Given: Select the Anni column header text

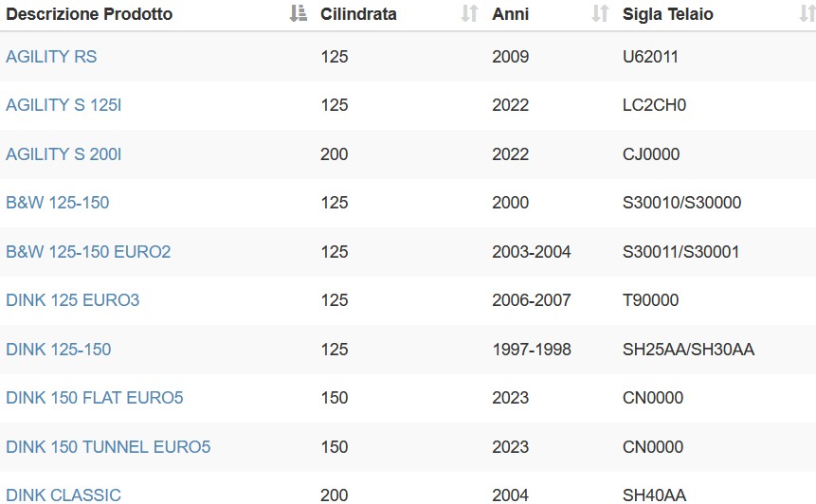Looking at the screenshot, I should click(x=511, y=14).
